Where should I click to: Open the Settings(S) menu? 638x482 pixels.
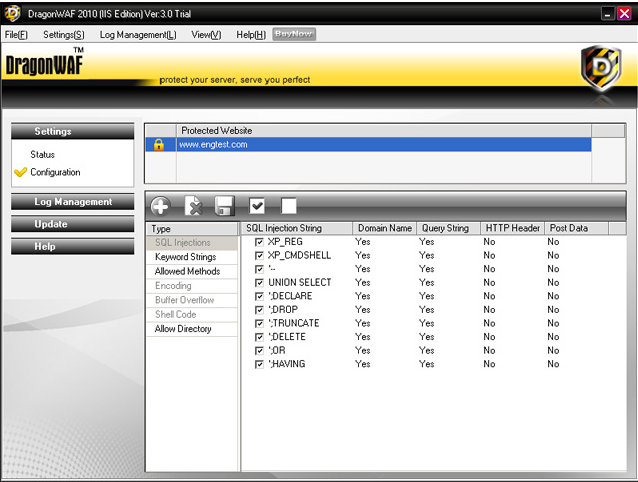coord(64,35)
